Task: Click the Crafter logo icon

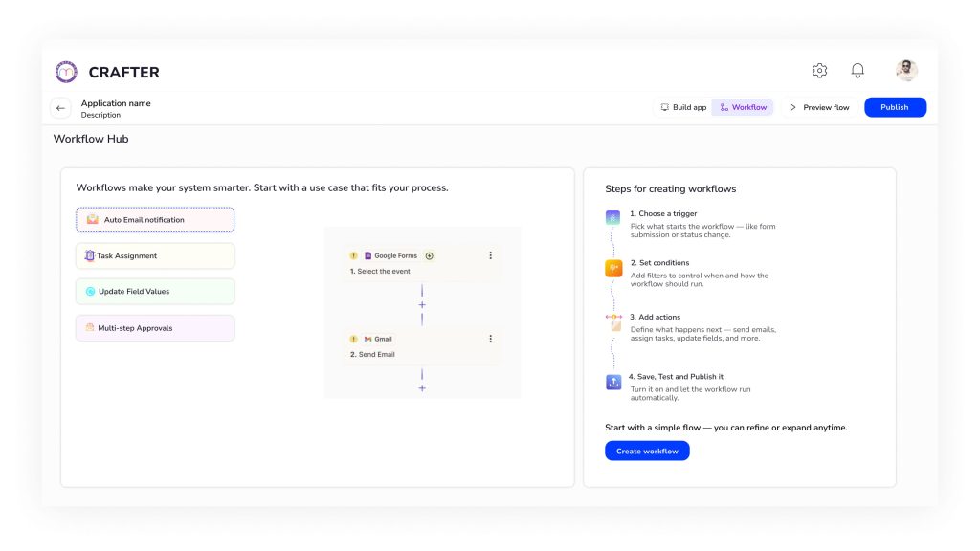Action: [66, 72]
